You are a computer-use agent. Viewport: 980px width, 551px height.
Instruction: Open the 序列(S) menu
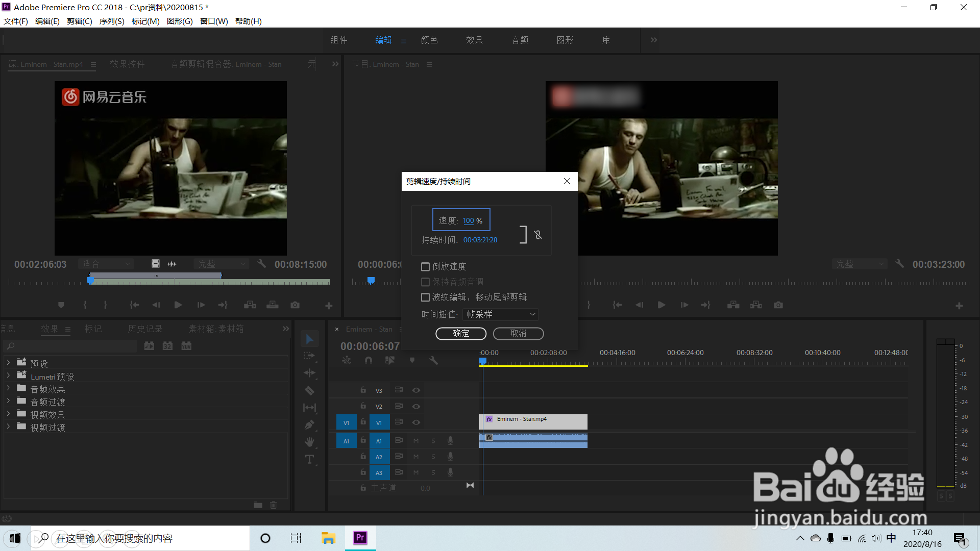coord(112,21)
